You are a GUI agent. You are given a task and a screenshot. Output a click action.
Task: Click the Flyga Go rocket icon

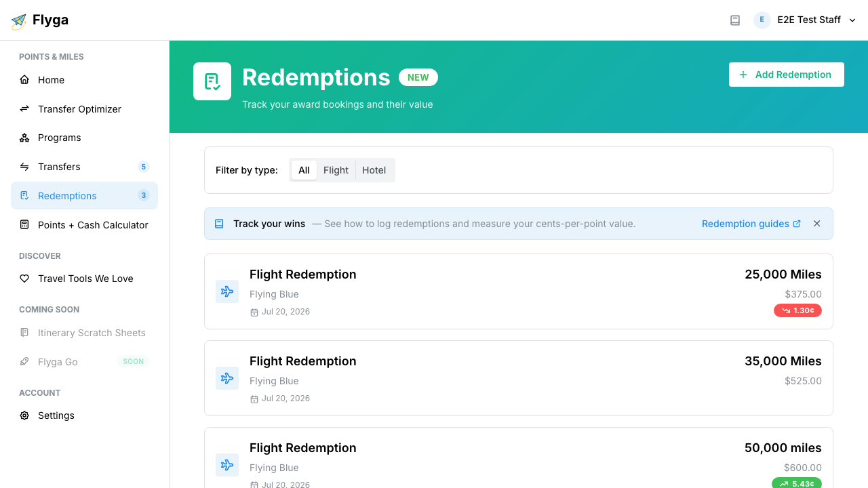point(24,362)
